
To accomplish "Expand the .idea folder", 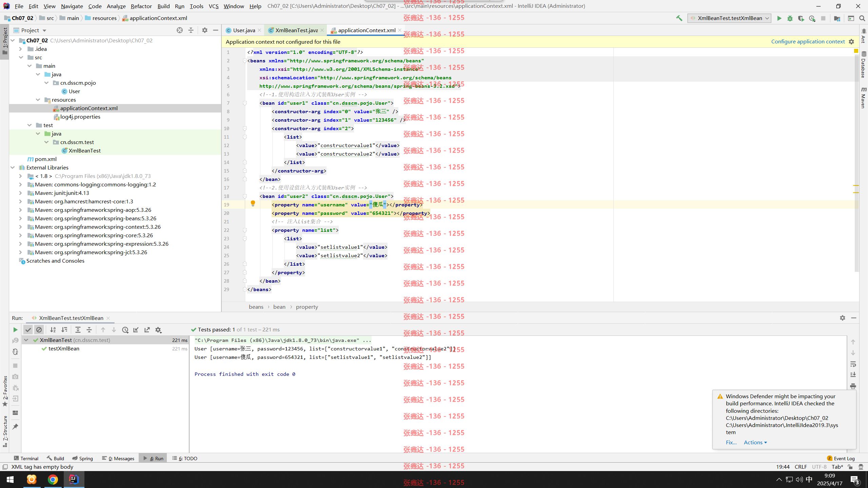I will (x=20, y=49).
